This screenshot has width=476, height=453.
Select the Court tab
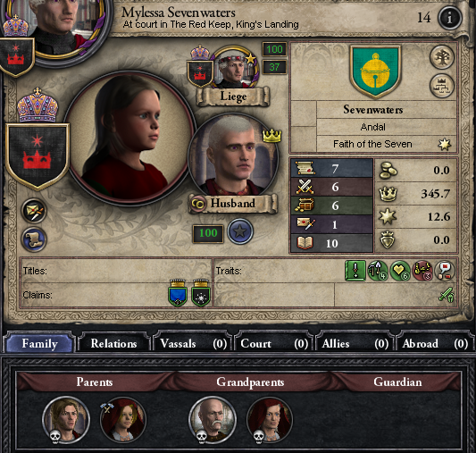(274, 344)
